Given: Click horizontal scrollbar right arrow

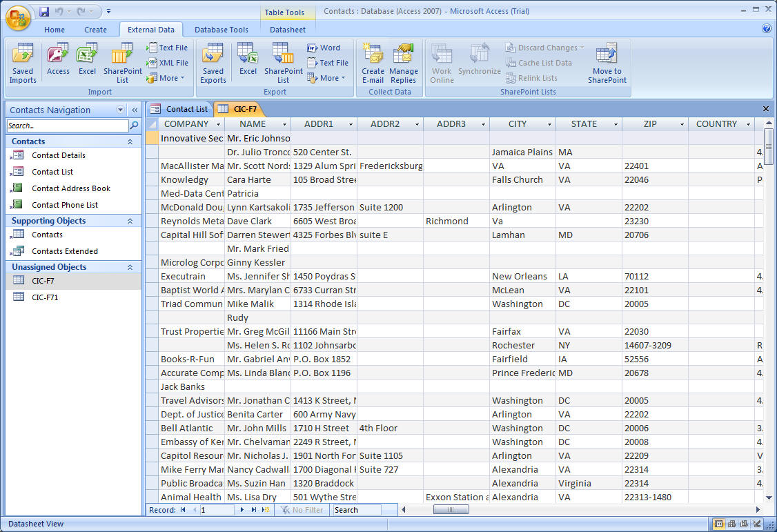Looking at the screenshot, I should pyautogui.click(x=757, y=510).
